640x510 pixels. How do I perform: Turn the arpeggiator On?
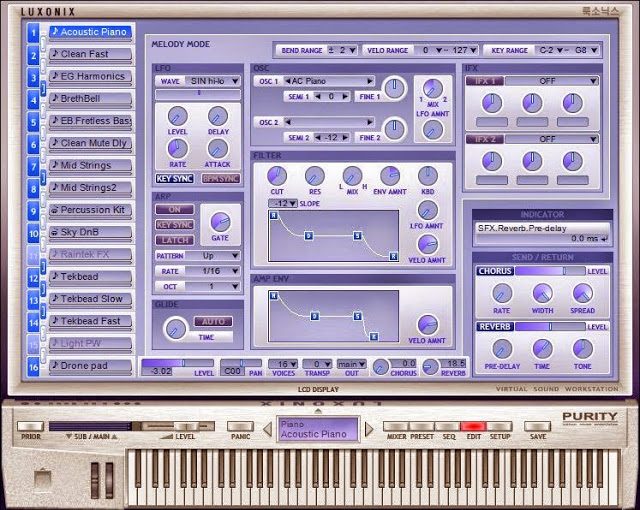click(x=175, y=209)
